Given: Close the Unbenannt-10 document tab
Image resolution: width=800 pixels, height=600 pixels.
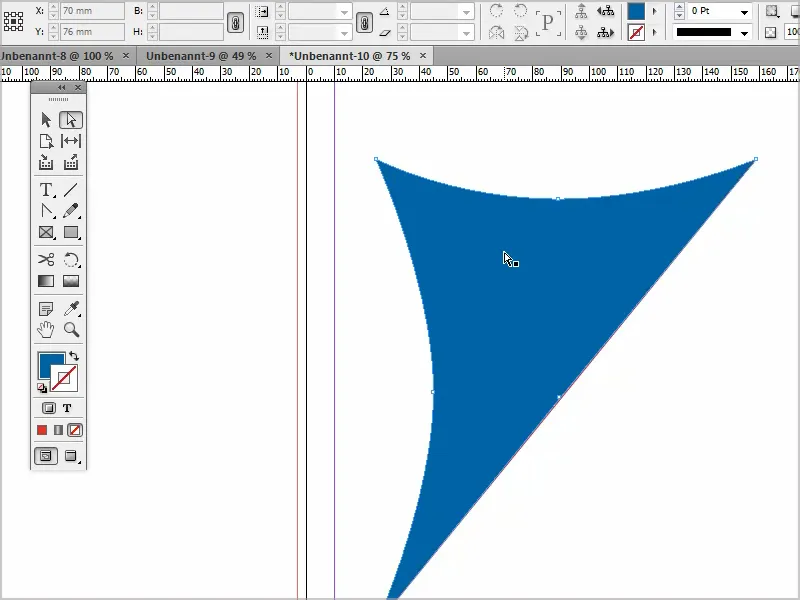Looking at the screenshot, I should [422, 56].
